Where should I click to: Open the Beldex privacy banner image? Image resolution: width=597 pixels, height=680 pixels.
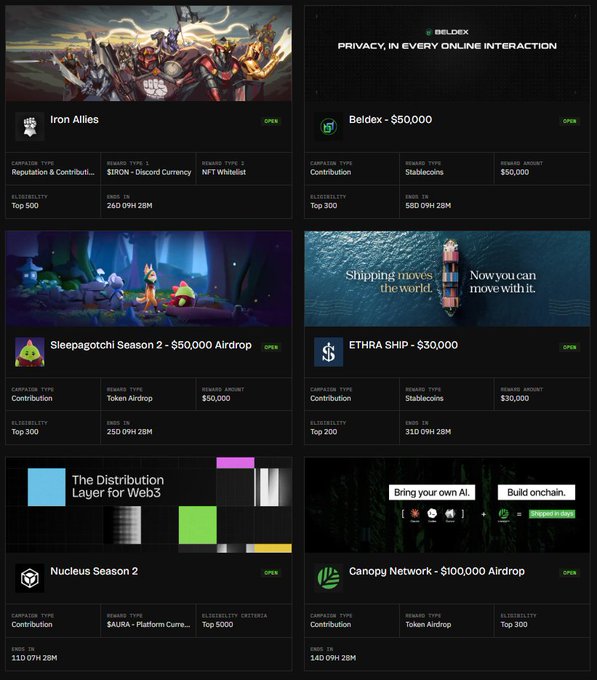point(447,53)
